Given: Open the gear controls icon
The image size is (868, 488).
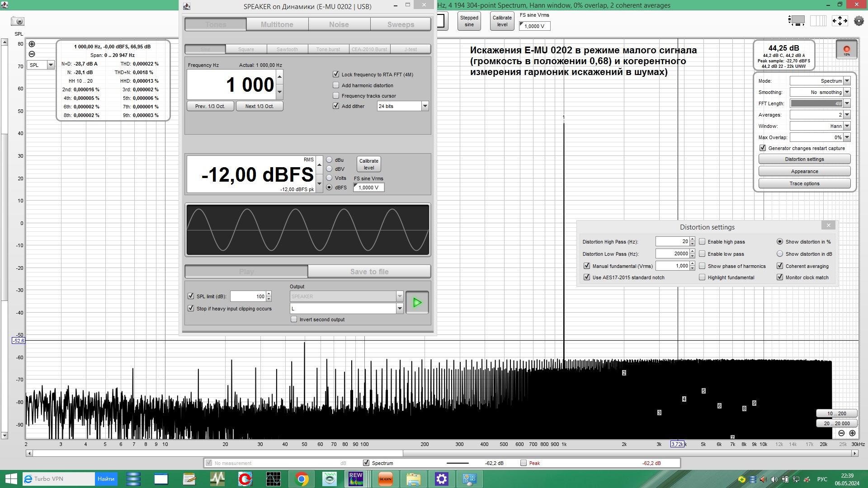Looking at the screenshot, I should 859,20.
